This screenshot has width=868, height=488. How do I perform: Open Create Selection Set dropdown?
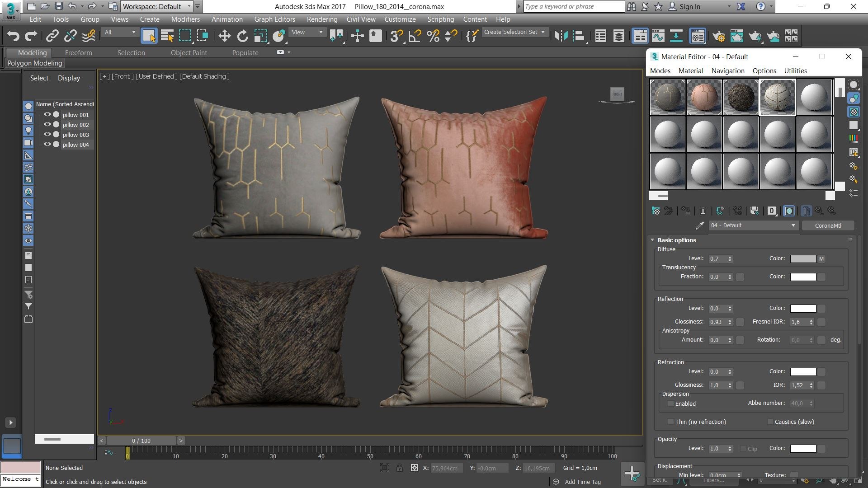tap(514, 32)
